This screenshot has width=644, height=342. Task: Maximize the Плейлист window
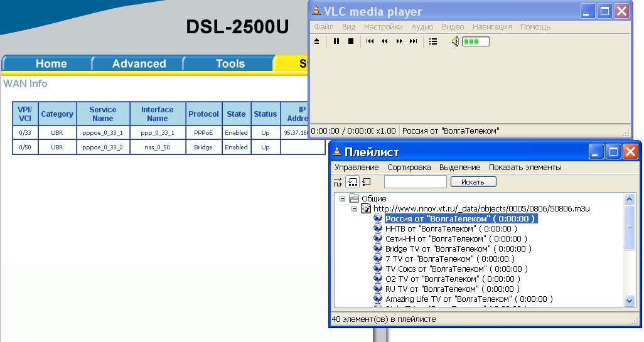click(x=613, y=152)
